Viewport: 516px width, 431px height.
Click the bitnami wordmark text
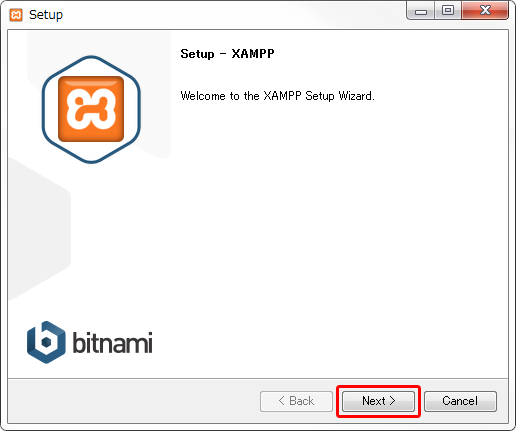(x=113, y=342)
